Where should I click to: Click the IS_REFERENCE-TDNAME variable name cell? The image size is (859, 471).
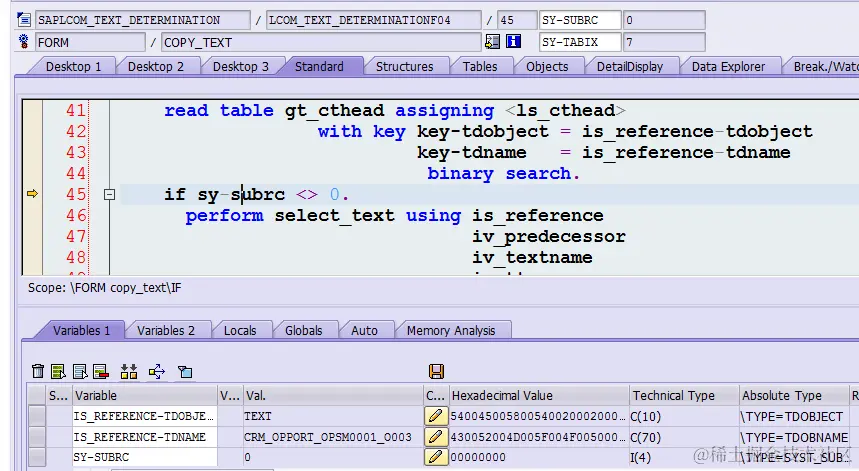[145, 437]
